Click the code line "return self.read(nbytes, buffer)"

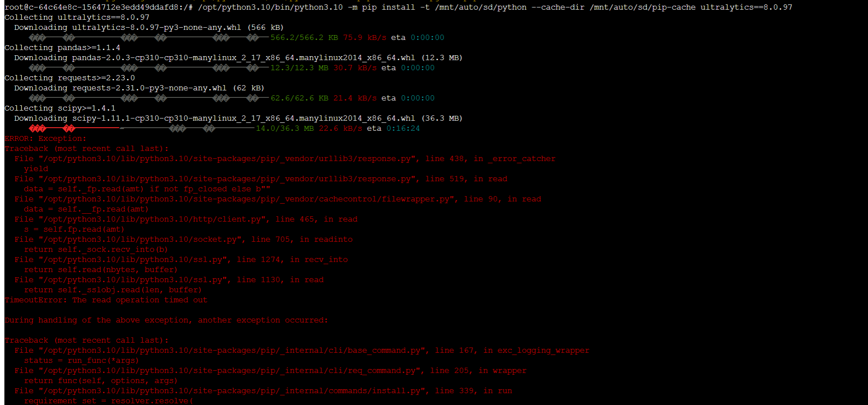pyautogui.click(x=101, y=269)
